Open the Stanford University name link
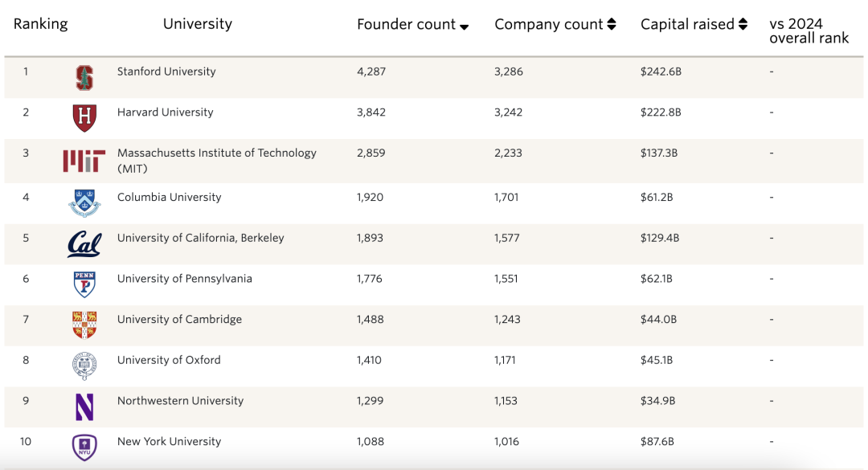868x470 pixels. click(166, 72)
